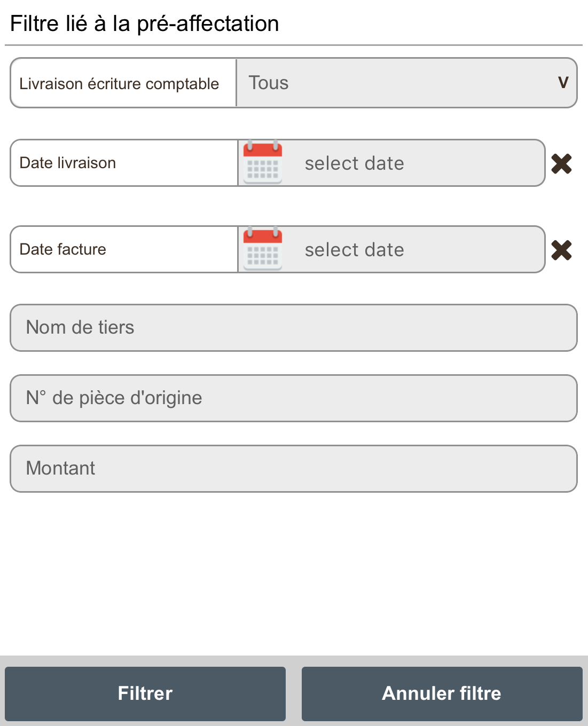588x726 pixels.
Task: Open the Tous combo box
Action: coord(406,83)
